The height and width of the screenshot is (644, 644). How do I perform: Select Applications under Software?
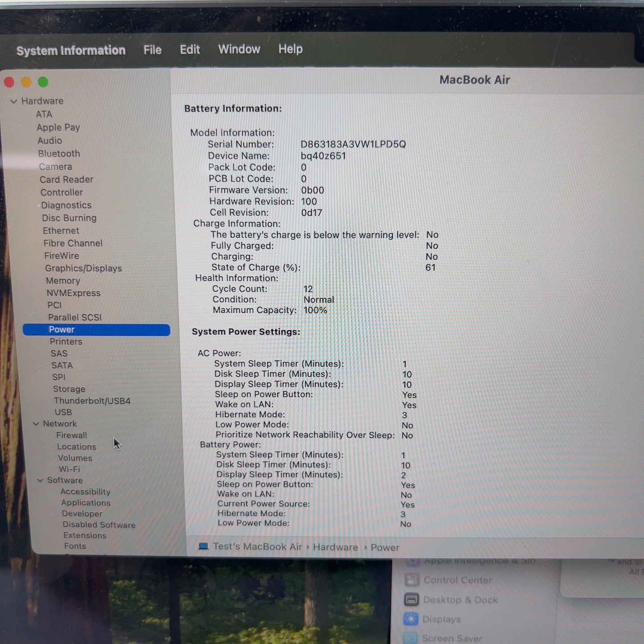[x=86, y=503]
